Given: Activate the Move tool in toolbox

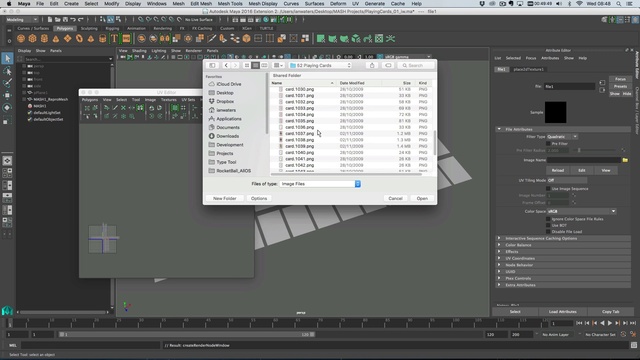Looking at the screenshot, I should (7, 96).
